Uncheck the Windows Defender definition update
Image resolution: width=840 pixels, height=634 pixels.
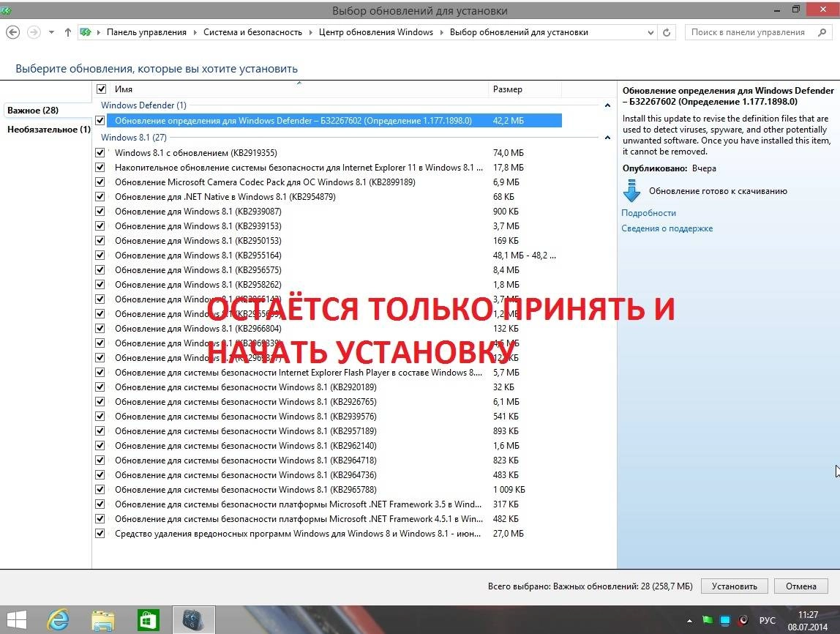coord(100,121)
